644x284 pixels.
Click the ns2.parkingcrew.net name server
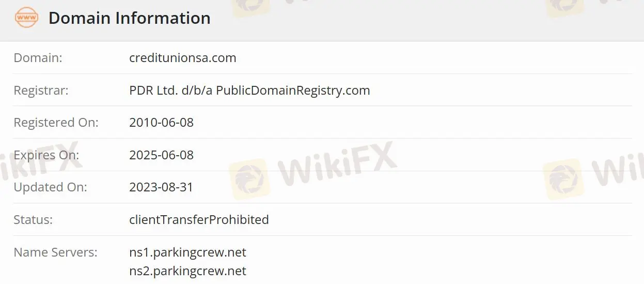tap(187, 271)
